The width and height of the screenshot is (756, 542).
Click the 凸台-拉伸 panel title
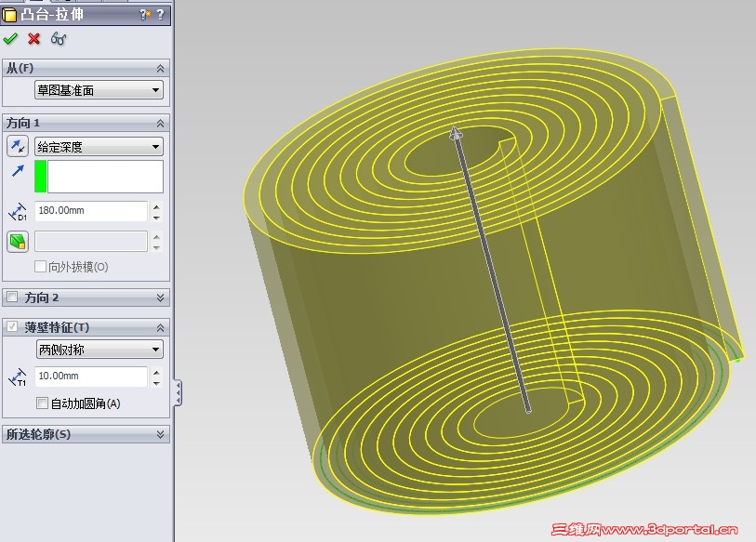point(52,15)
